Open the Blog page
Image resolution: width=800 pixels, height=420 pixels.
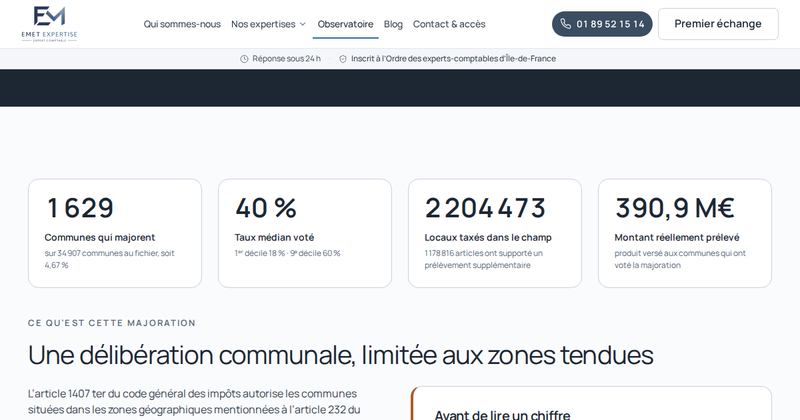(x=393, y=24)
